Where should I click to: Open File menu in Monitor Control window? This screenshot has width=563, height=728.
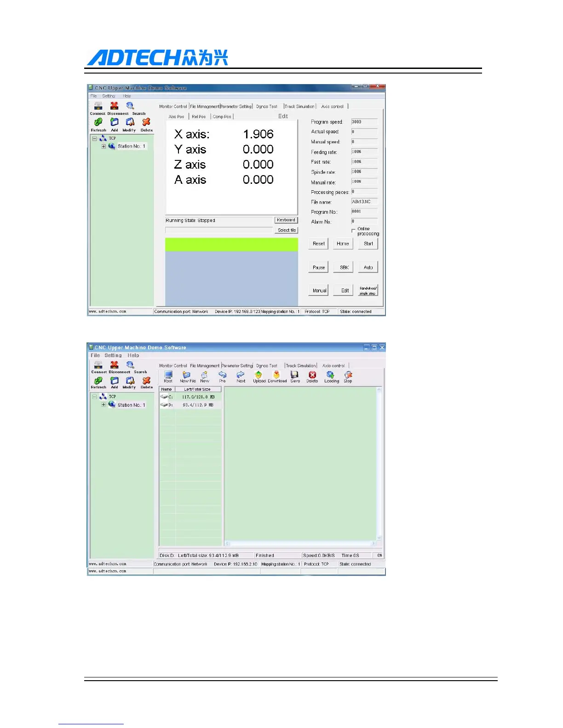(93, 96)
